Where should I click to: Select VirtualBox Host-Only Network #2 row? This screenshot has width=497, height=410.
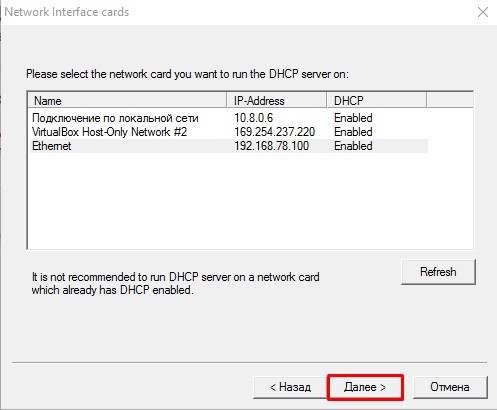tap(229, 132)
